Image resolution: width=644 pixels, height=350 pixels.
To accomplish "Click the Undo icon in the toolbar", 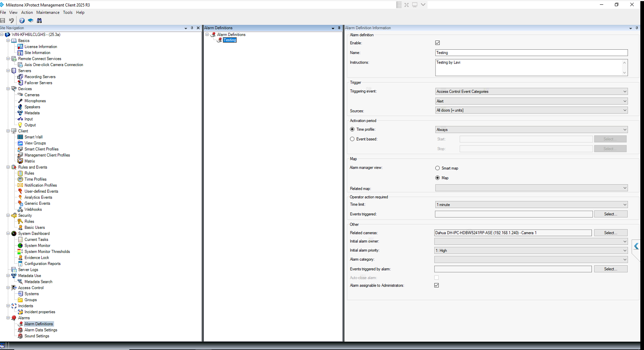I will point(11,21).
